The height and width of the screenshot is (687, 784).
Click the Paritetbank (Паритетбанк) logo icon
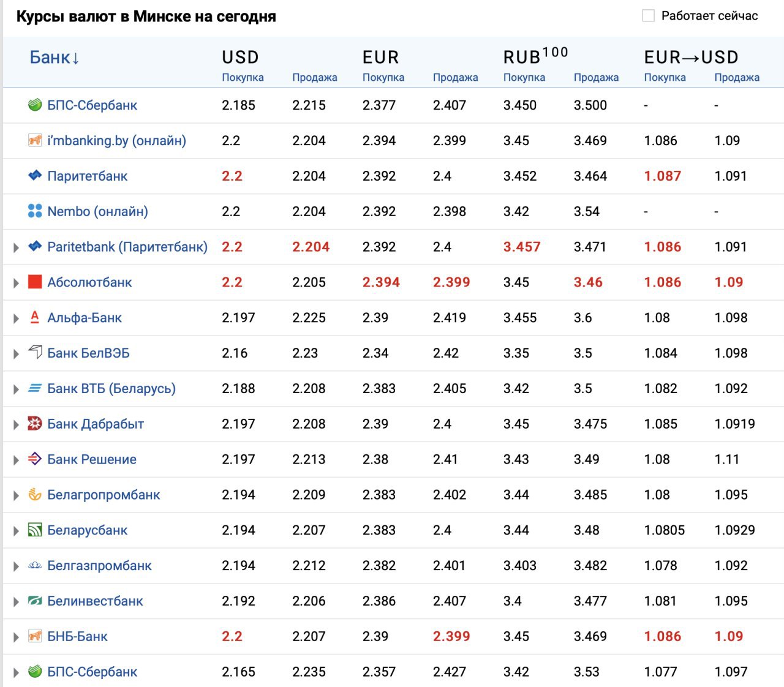click(35, 247)
